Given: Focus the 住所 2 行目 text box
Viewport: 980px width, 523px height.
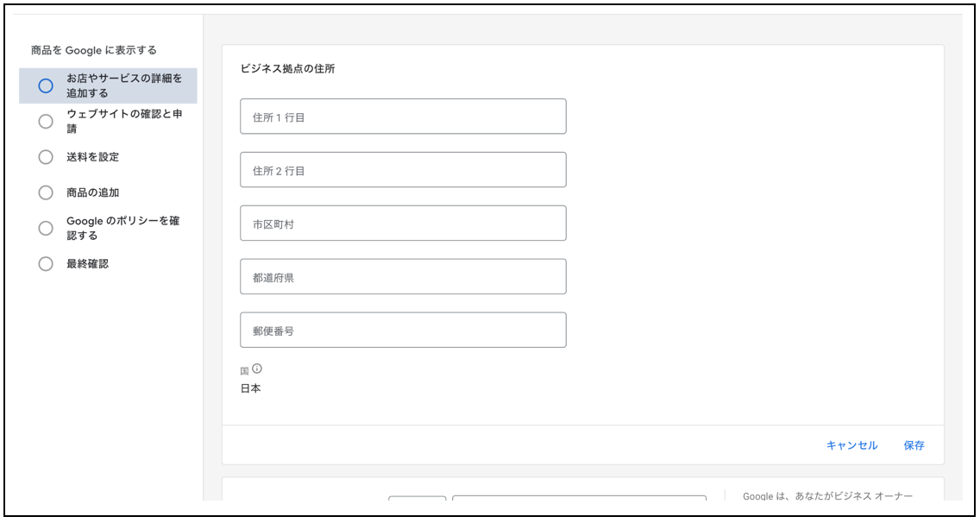Looking at the screenshot, I should pos(403,170).
